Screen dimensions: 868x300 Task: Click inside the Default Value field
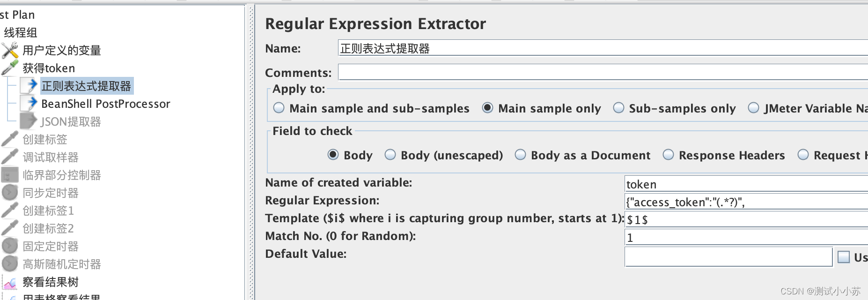pos(726,258)
